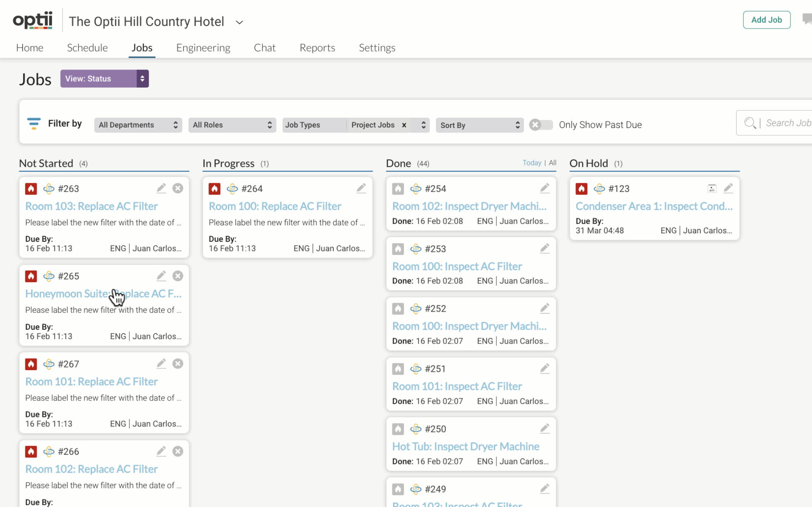812x507 pixels.
Task: Switch to the Engineering tab
Action: tap(203, 48)
